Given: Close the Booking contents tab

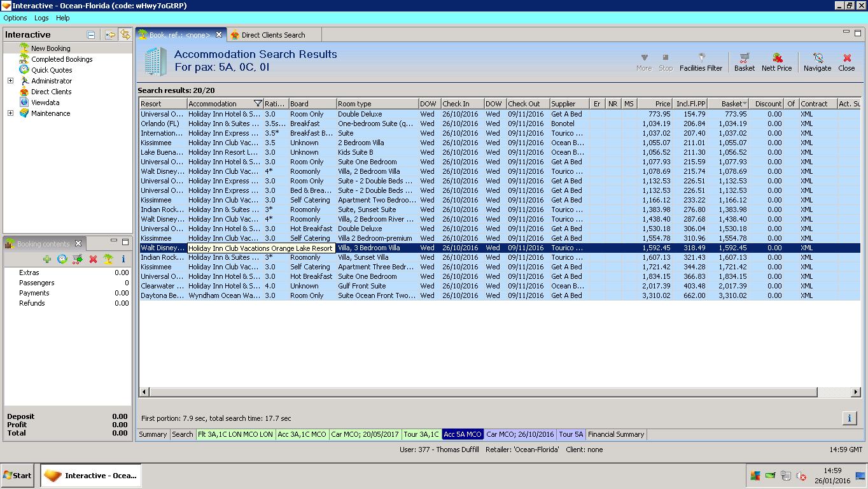Looking at the screenshot, I should [78, 243].
